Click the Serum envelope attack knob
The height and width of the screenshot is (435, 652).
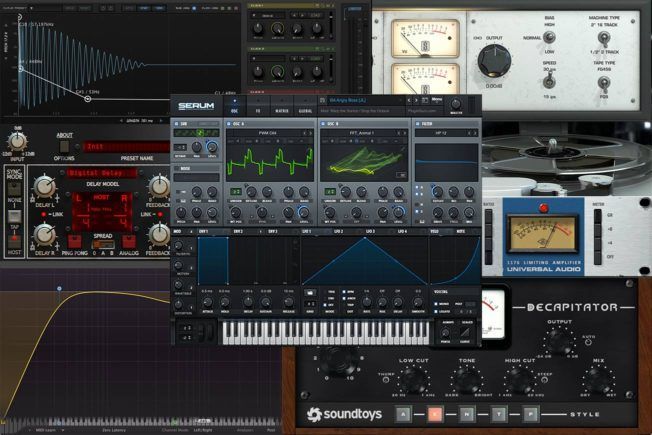click(207, 302)
